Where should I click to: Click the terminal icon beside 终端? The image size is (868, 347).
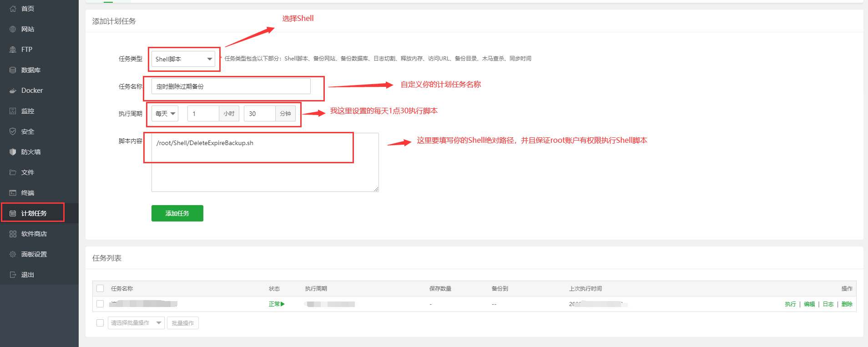coord(13,193)
